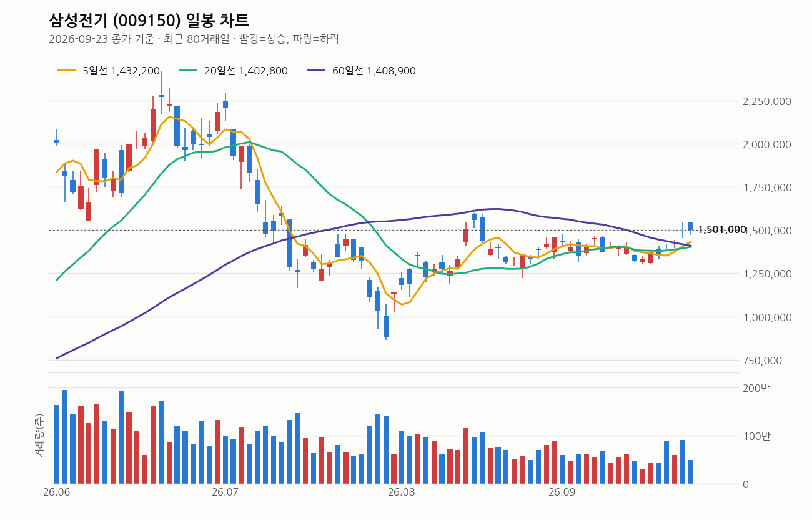Click the '100만' volume axis label

point(756,436)
